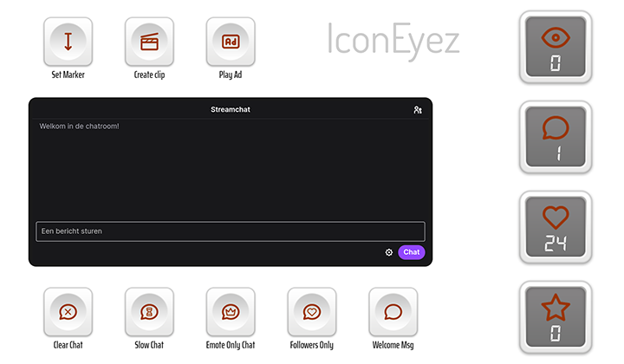
Task: Click the 'Streamchat' header title
Action: tap(231, 109)
